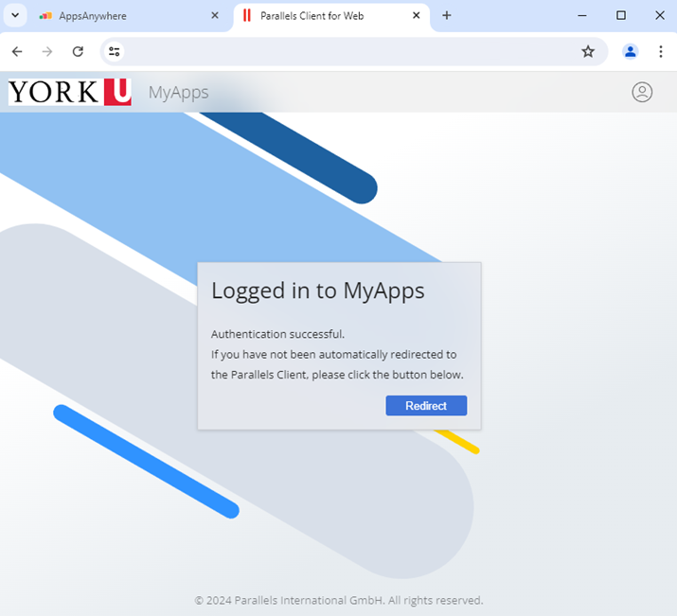
Task: Go back to the previous page
Action: click(x=17, y=52)
